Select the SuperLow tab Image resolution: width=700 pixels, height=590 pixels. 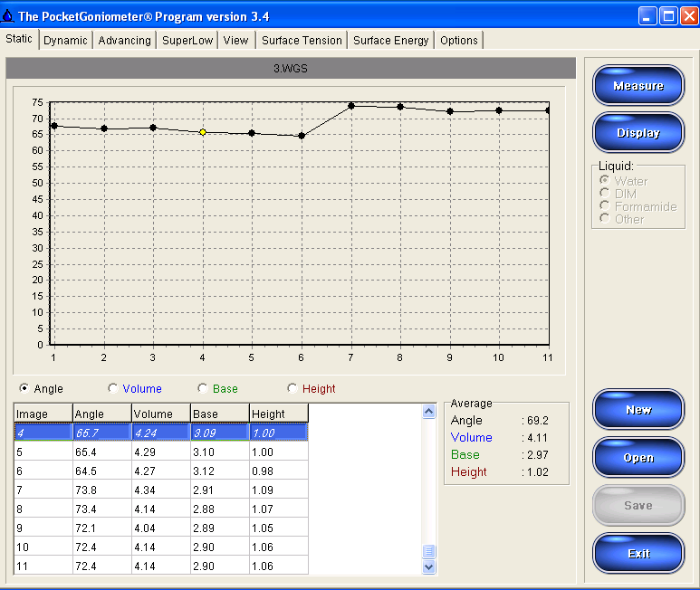coord(187,40)
